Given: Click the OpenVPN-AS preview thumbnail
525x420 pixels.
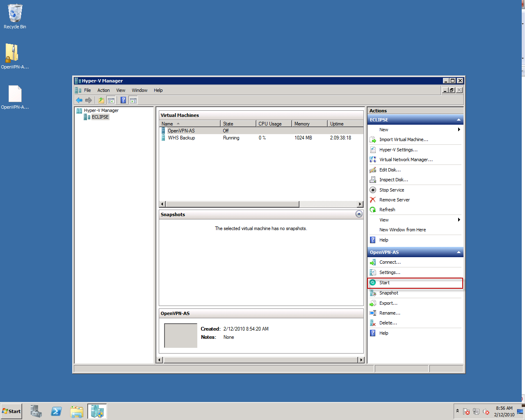Looking at the screenshot, I should click(x=180, y=336).
